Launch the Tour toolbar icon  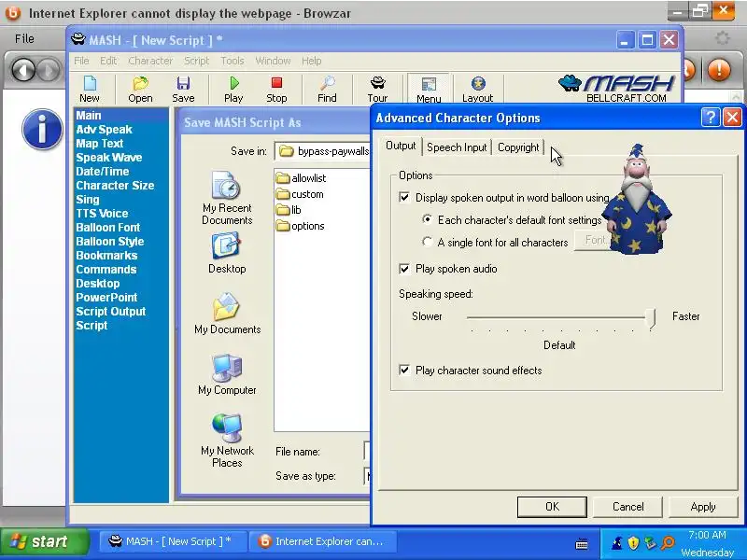pos(377,90)
